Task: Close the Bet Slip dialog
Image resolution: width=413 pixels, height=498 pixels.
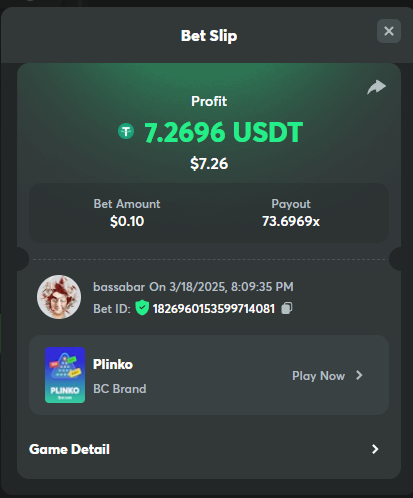Action: 389,31
